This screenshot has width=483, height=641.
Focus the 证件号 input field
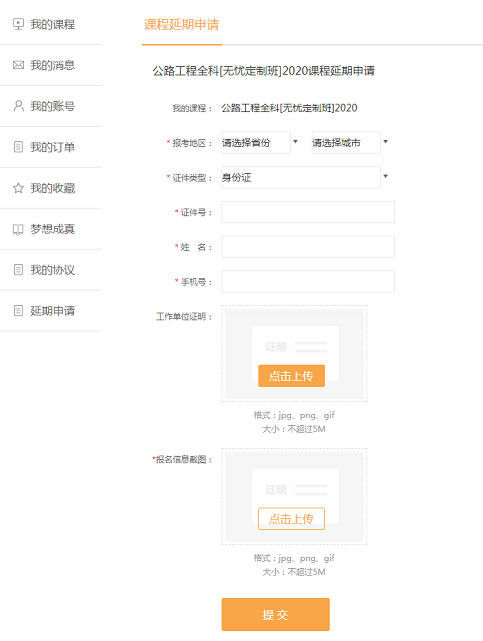(308, 212)
